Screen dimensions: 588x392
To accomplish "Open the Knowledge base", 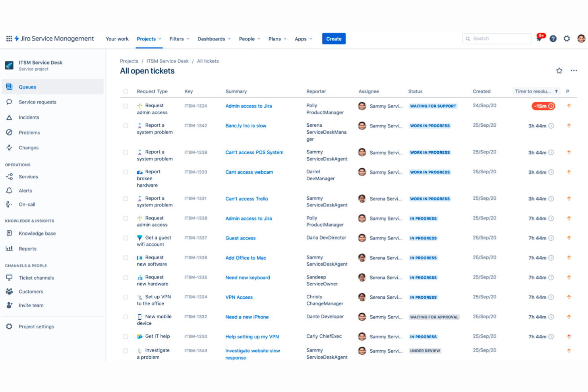I will pyautogui.click(x=37, y=233).
